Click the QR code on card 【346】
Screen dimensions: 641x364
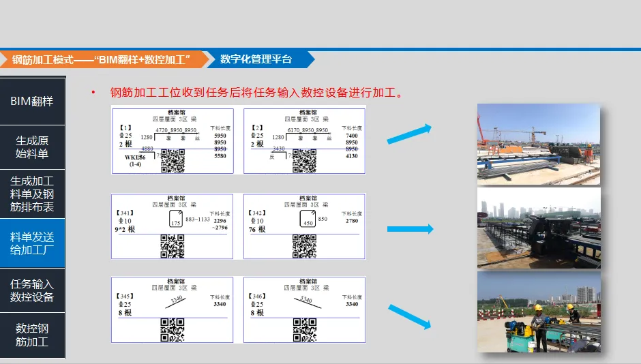coord(305,330)
